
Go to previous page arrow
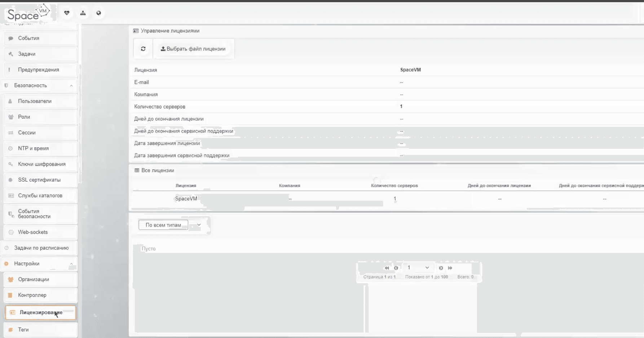coord(396,268)
